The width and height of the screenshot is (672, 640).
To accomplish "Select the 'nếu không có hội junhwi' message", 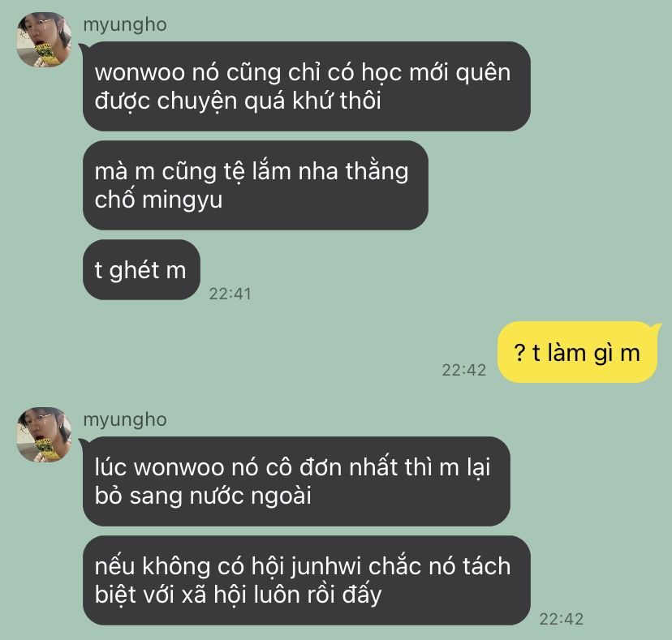I will tap(307, 580).
